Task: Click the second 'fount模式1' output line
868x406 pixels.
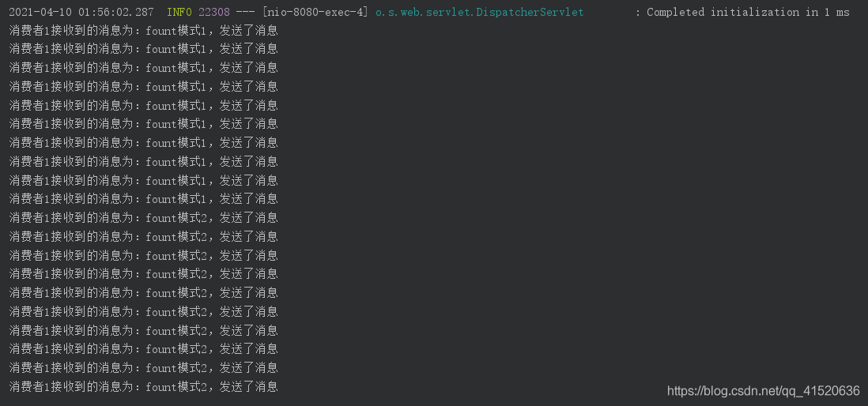Action: (143, 49)
